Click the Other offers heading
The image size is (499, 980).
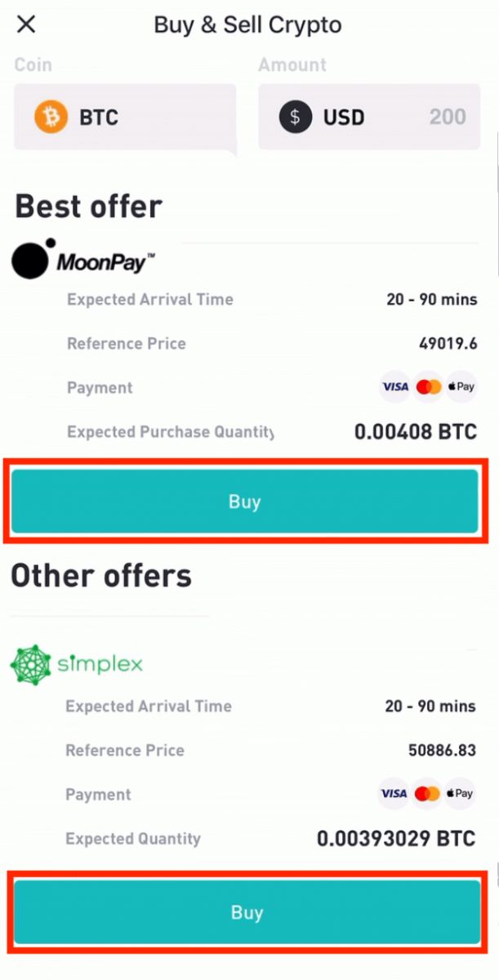pyautogui.click(x=101, y=576)
